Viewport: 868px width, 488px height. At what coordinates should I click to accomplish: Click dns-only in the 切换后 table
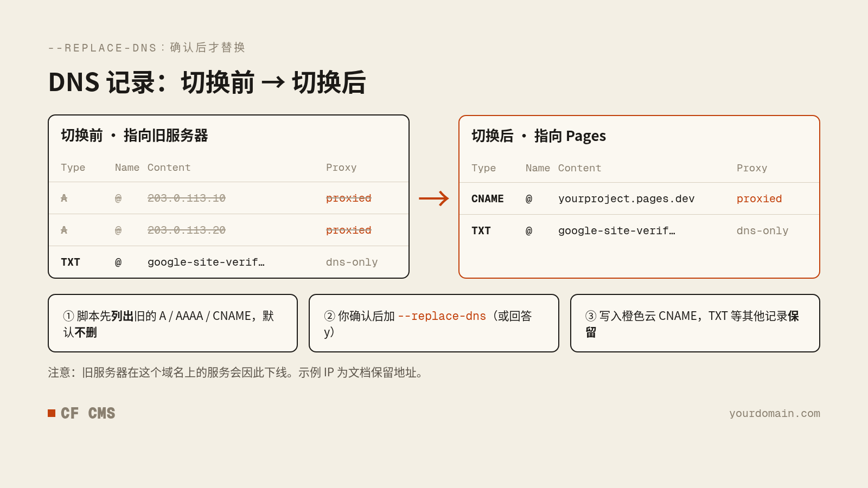click(x=763, y=231)
